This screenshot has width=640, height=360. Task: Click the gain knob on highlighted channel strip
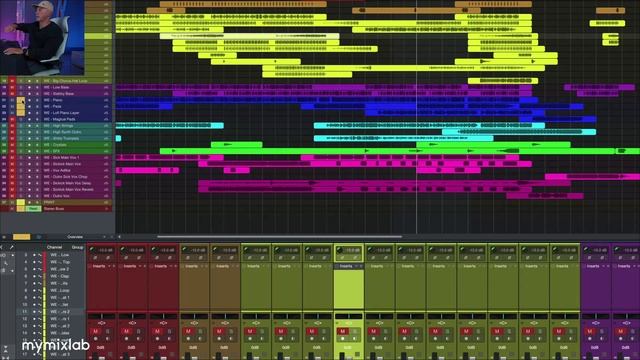click(340, 250)
